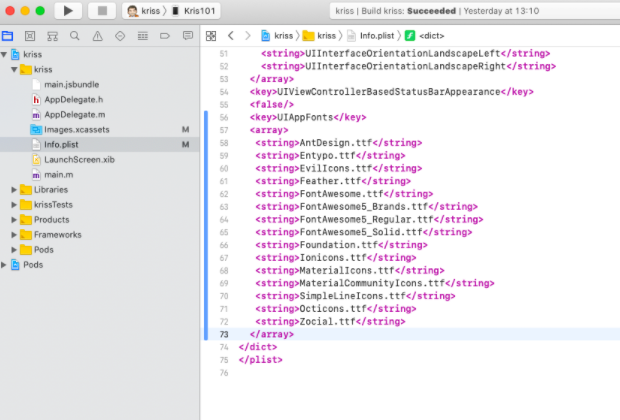The width and height of the screenshot is (620, 420).
Task: Open AppDelegate.h file
Action: point(100,99)
